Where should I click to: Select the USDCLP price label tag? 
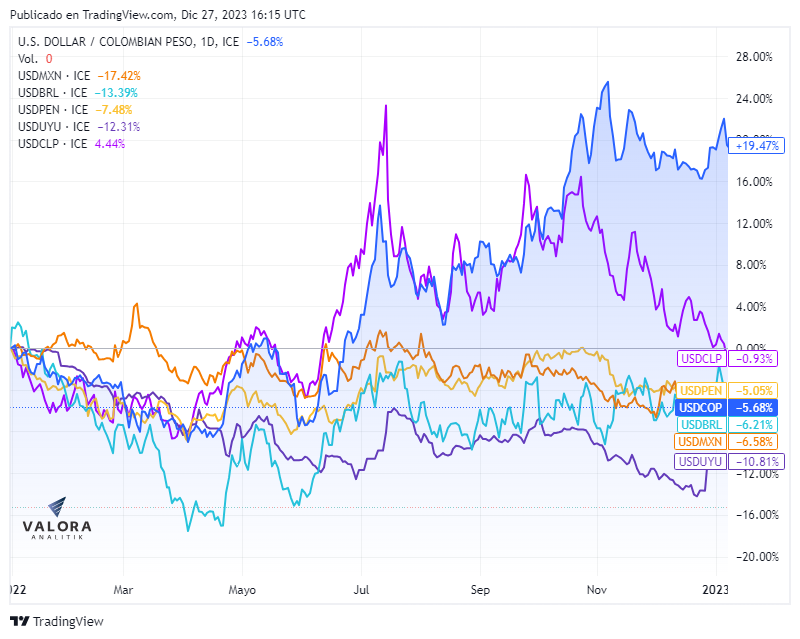(701, 359)
